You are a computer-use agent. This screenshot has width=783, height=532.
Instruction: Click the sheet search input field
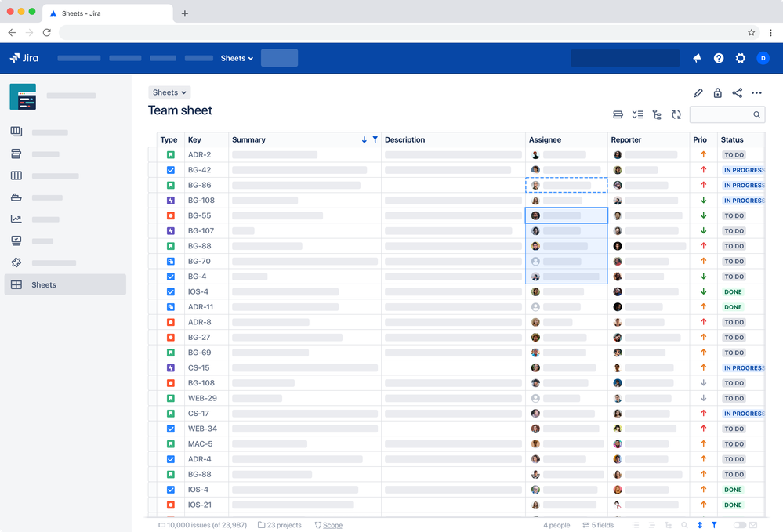point(725,114)
